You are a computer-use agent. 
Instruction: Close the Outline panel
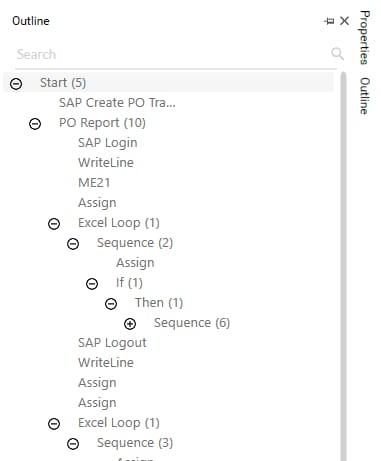(x=344, y=21)
